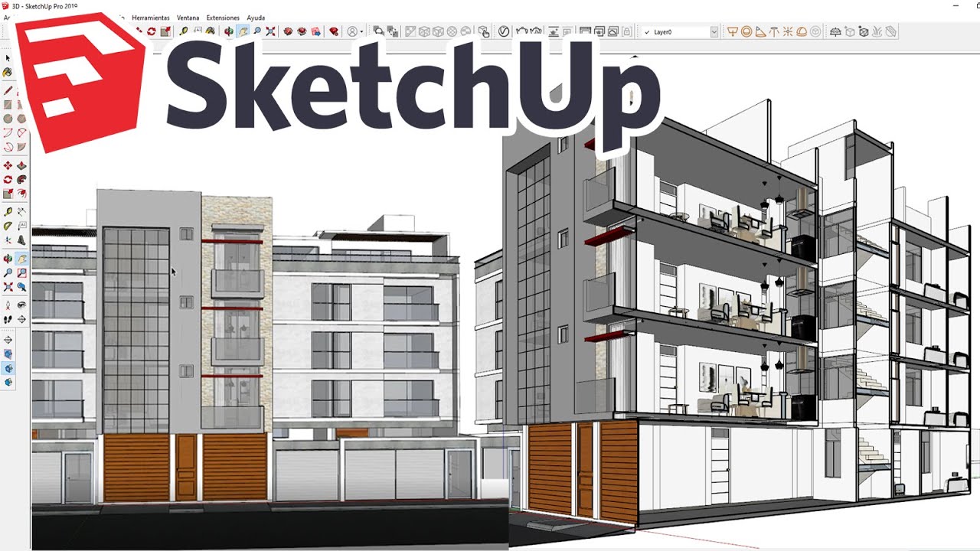Activate the Axes tool
The height and width of the screenshot is (551, 980).
tap(8, 240)
